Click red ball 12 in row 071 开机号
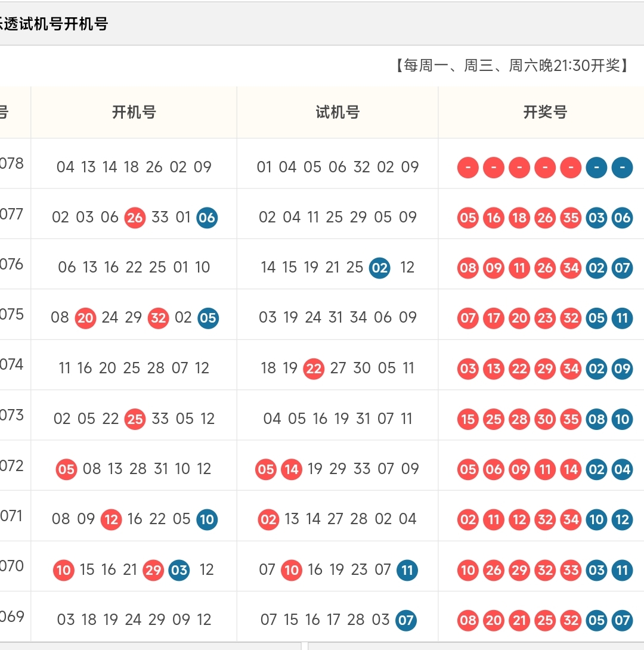Image resolution: width=644 pixels, height=650 pixels. click(x=111, y=519)
